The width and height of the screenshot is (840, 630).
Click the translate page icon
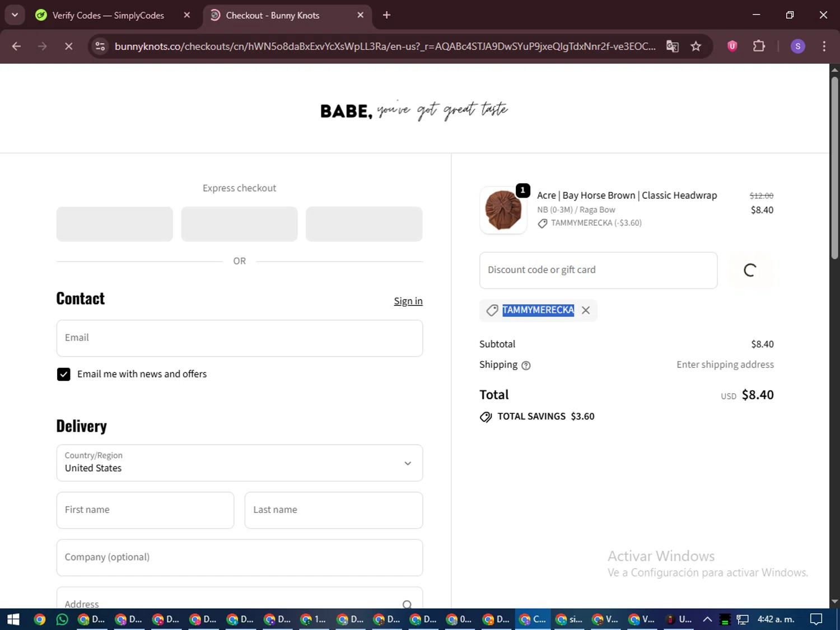672,46
